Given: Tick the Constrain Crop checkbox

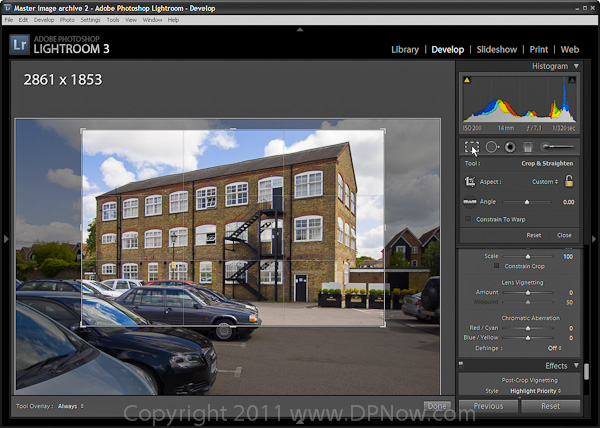Looking at the screenshot, I should (496, 266).
